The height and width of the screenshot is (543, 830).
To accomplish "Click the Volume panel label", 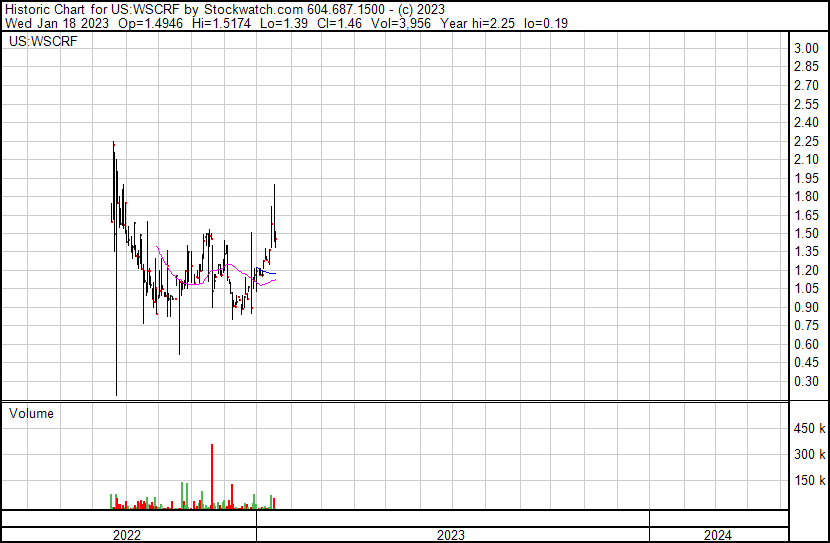I will (x=31, y=413).
